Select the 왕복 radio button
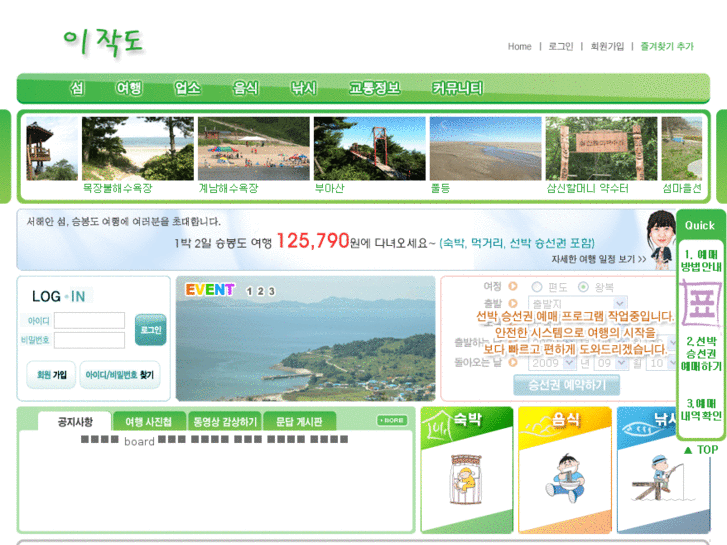Screen dimensions: 727x545 coord(583,287)
